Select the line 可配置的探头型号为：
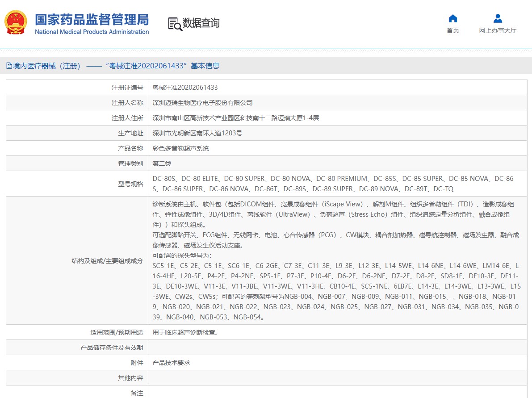This screenshot has height=398, width=532. (x=182, y=256)
